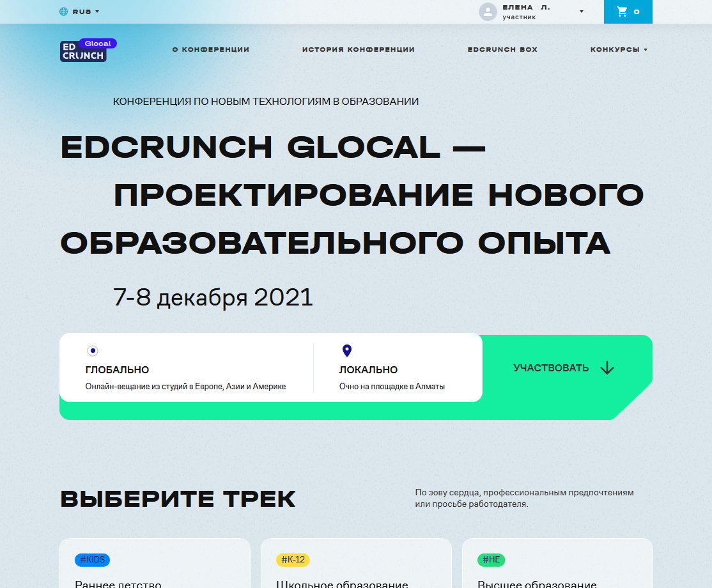712x588 pixels.
Task: Click the Елена Л. user name
Action: click(x=526, y=8)
